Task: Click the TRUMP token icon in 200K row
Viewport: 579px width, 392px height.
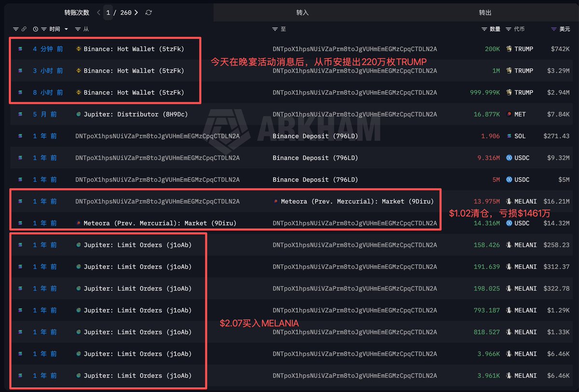Action: click(509, 49)
